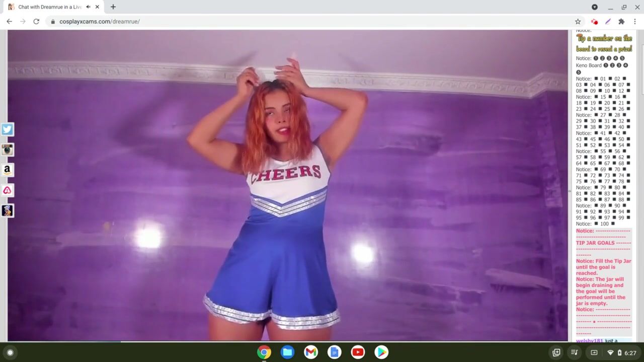This screenshot has height=362, width=644.
Task: Bookmark this page with the star icon
Action: coord(578,22)
